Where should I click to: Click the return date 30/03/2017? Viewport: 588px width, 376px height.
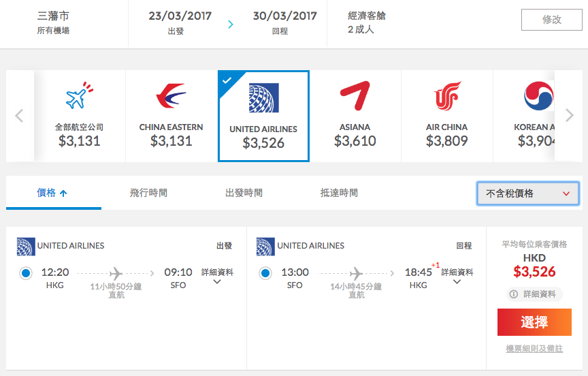pos(284,16)
